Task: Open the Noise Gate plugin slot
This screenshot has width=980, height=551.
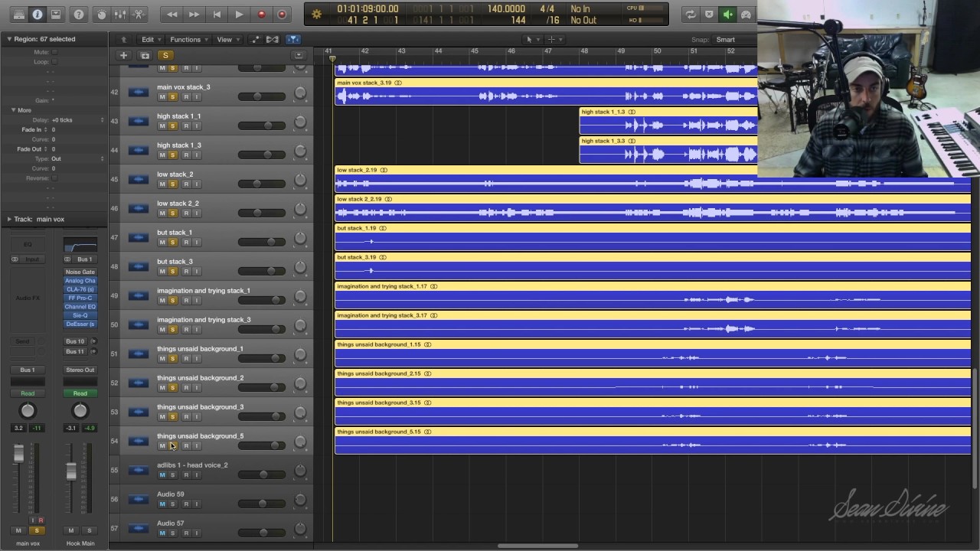Action: click(80, 272)
